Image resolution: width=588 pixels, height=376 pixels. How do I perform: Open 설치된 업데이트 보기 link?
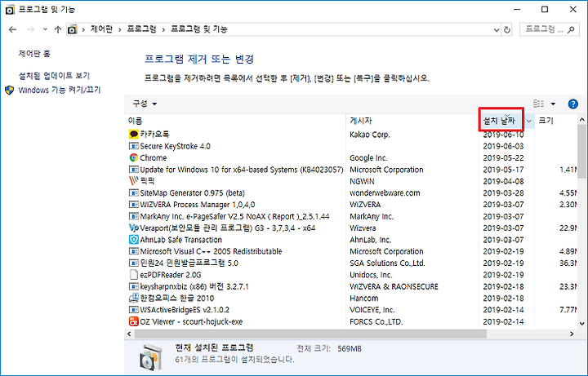[55, 76]
